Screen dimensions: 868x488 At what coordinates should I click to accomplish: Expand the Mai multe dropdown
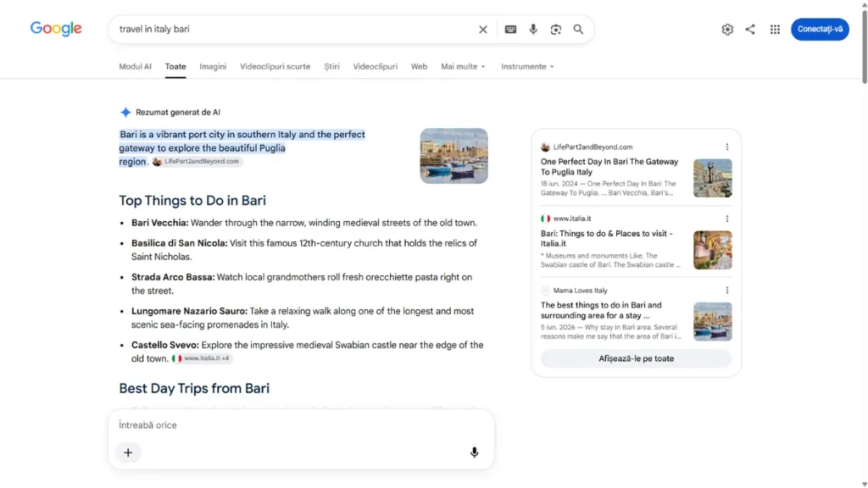point(464,66)
